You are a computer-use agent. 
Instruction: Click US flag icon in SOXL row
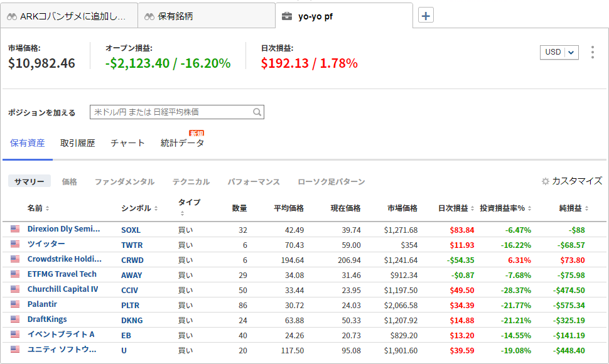click(x=15, y=229)
